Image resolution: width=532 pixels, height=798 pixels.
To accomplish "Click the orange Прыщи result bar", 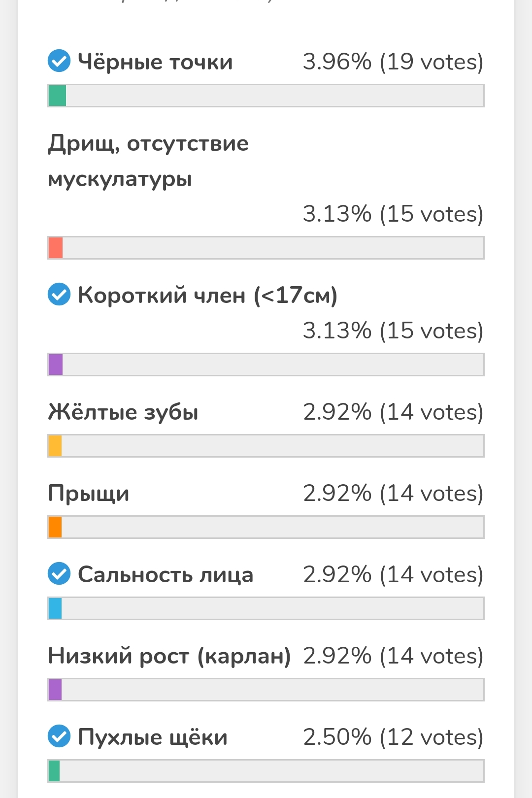I will click(266, 527).
